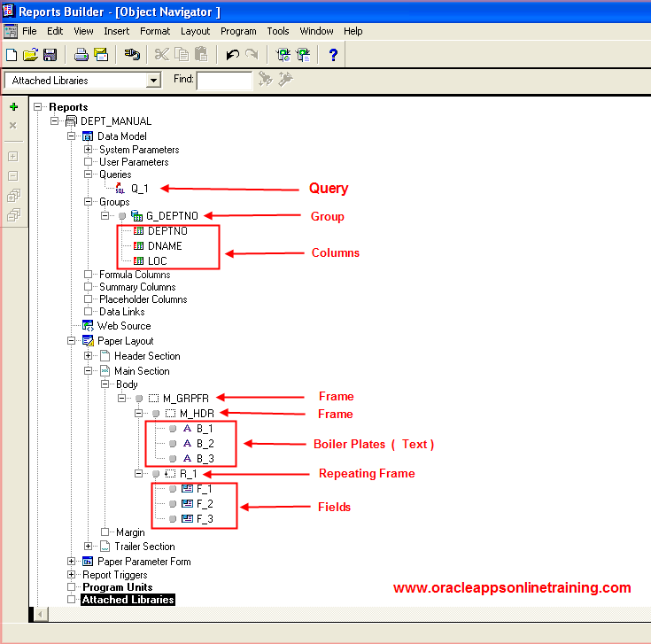Collapse the Queries node
The image size is (651, 644).
tap(88, 174)
